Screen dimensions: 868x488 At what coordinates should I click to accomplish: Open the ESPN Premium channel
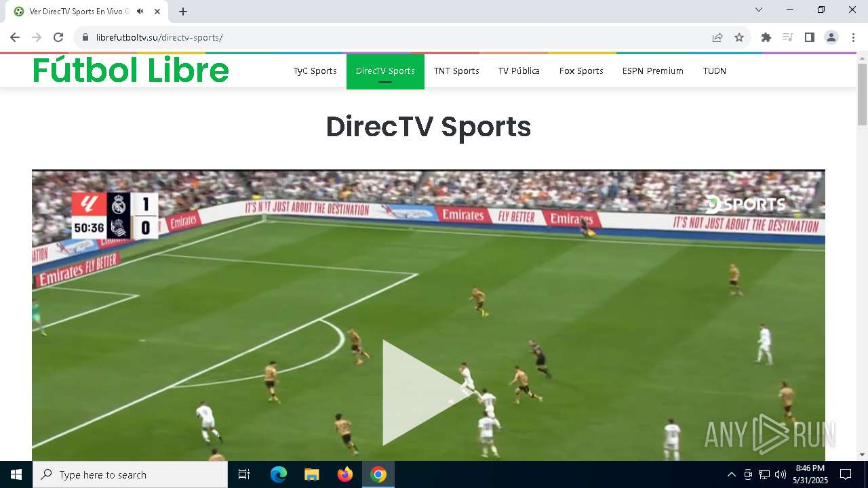click(653, 70)
